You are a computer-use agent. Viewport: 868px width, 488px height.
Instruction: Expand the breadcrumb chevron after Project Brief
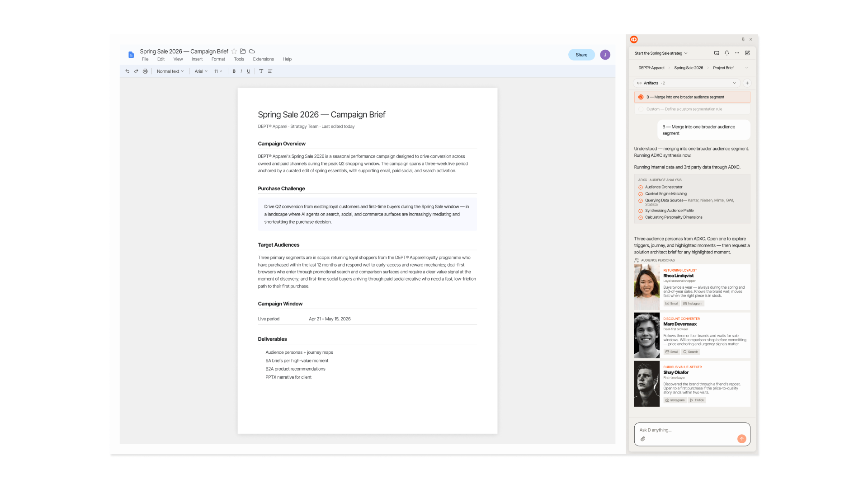pos(746,68)
